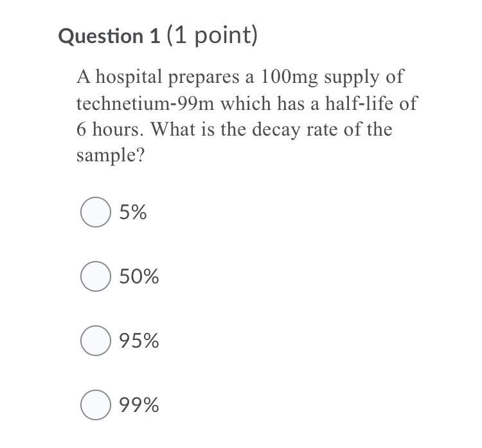Click the "50%" answer label text
The image size is (482, 448).
coord(139,276)
